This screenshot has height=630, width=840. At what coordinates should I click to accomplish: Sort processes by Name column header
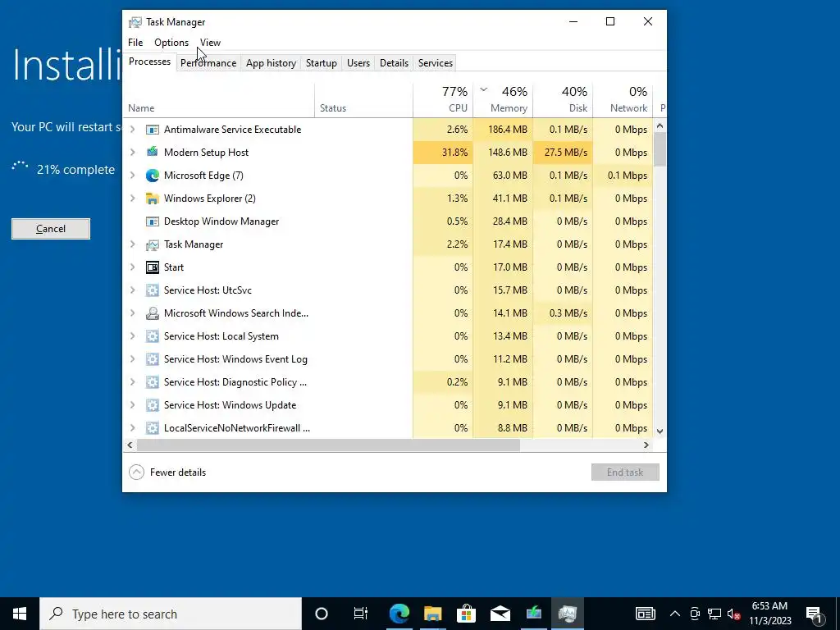(x=218, y=99)
